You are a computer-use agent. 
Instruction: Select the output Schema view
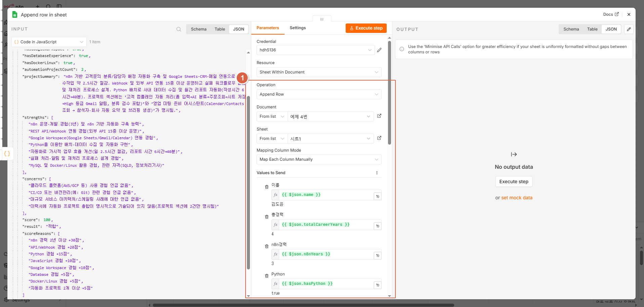571,29
